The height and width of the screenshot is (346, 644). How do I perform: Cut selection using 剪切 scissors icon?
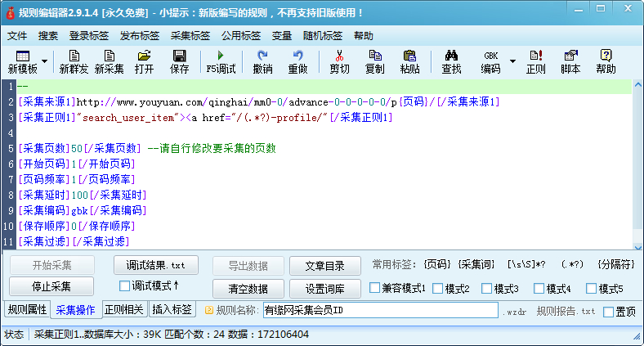(x=339, y=61)
